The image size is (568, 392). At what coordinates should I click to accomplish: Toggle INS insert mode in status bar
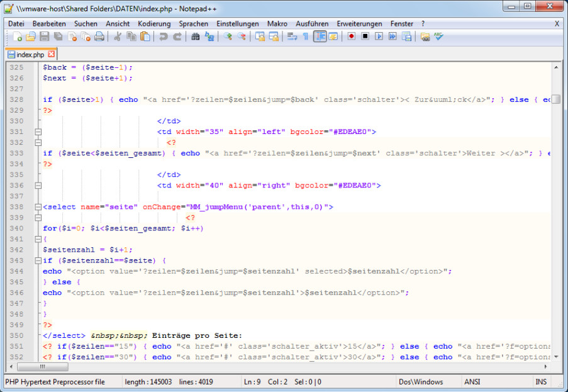540,382
